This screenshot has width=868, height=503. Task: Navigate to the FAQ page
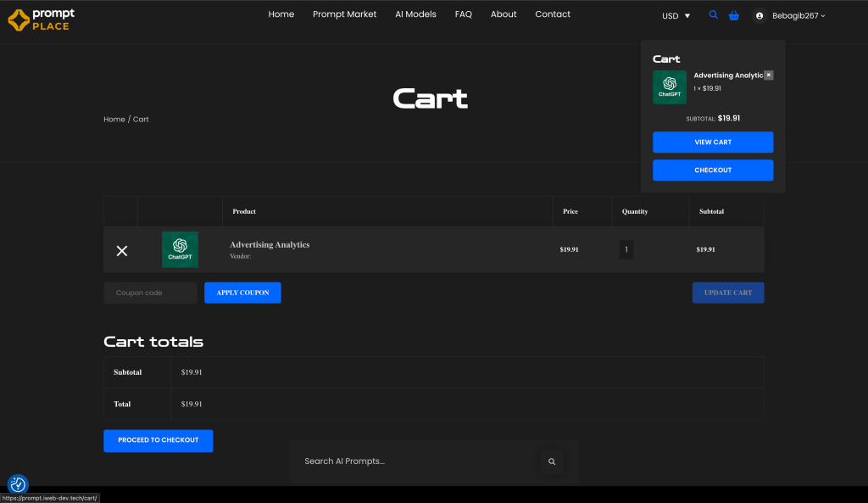[463, 14]
